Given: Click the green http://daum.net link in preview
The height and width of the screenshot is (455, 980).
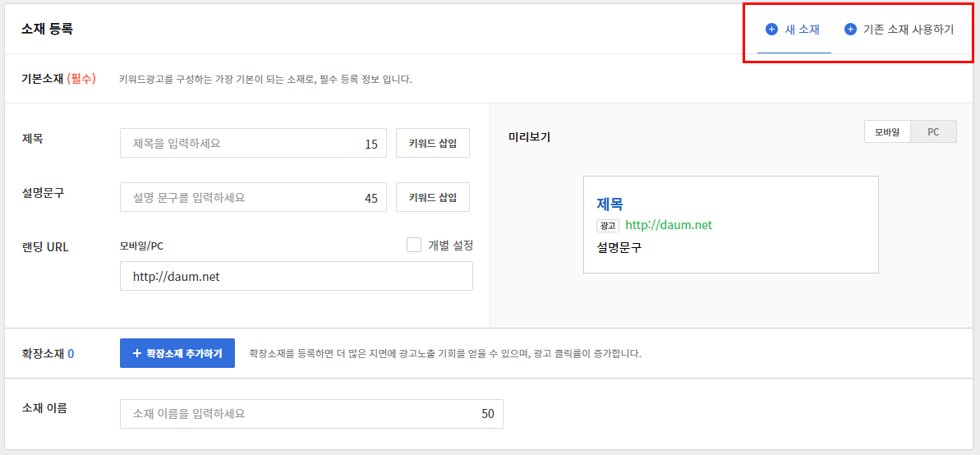Looking at the screenshot, I should (669, 225).
